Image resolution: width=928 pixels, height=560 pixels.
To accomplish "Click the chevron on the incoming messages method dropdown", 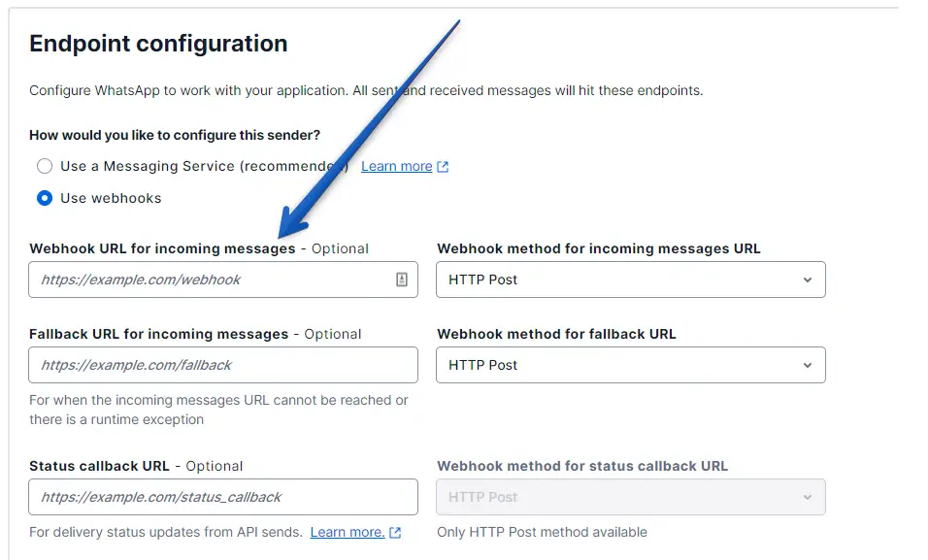I will [808, 280].
